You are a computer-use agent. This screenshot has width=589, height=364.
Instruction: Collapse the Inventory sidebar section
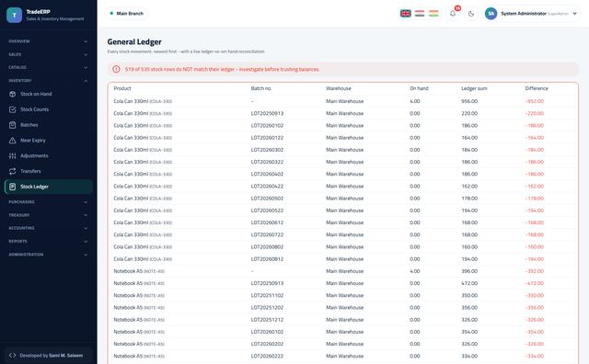pyautogui.click(x=49, y=81)
